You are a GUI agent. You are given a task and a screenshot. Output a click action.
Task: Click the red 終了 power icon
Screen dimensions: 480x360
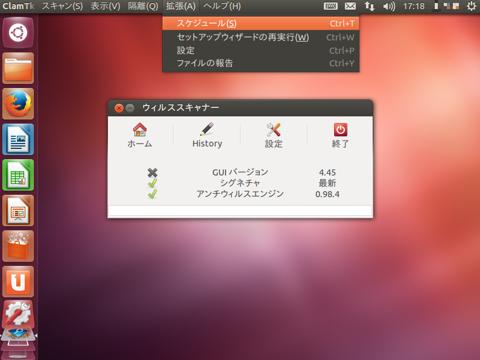(340, 129)
